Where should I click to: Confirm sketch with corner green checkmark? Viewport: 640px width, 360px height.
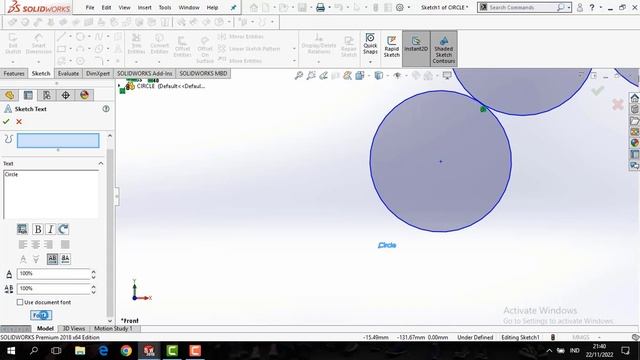coord(598,91)
